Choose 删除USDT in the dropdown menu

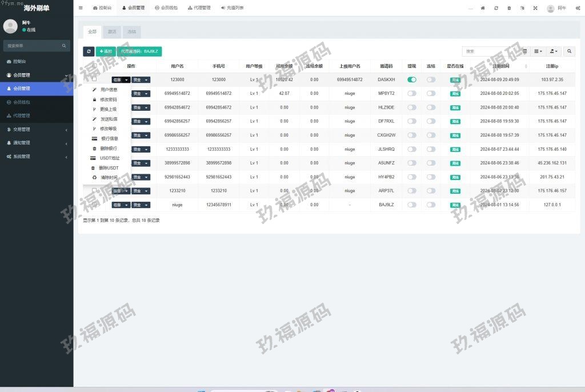108,168
